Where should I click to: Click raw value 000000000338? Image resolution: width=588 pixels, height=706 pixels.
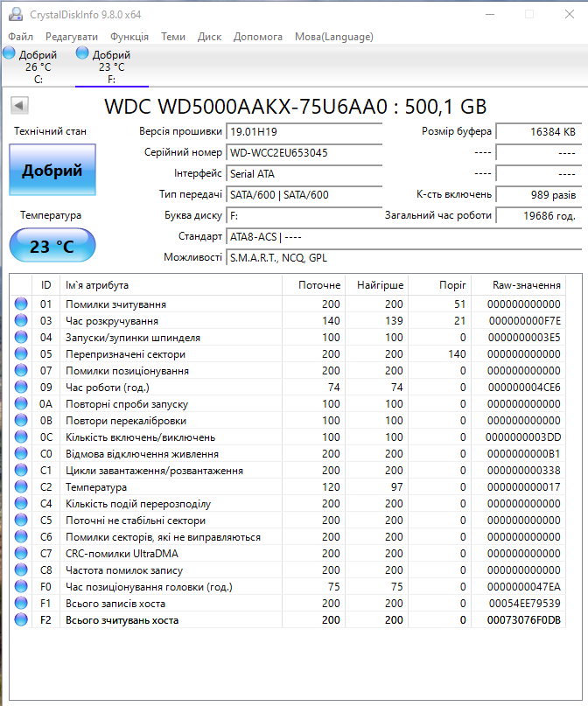[524, 470]
